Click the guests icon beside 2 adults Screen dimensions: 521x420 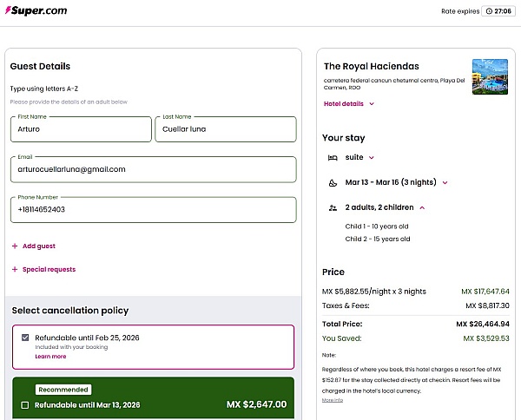[x=333, y=208]
